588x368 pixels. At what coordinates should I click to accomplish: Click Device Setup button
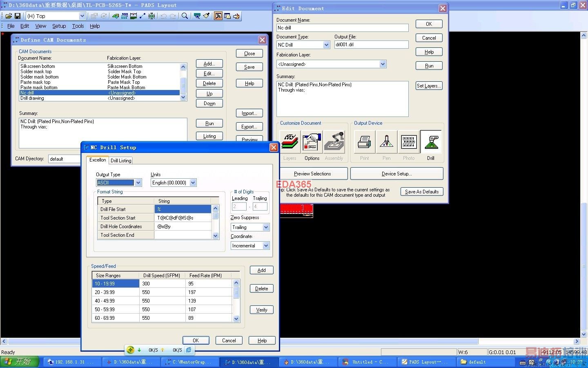397,174
